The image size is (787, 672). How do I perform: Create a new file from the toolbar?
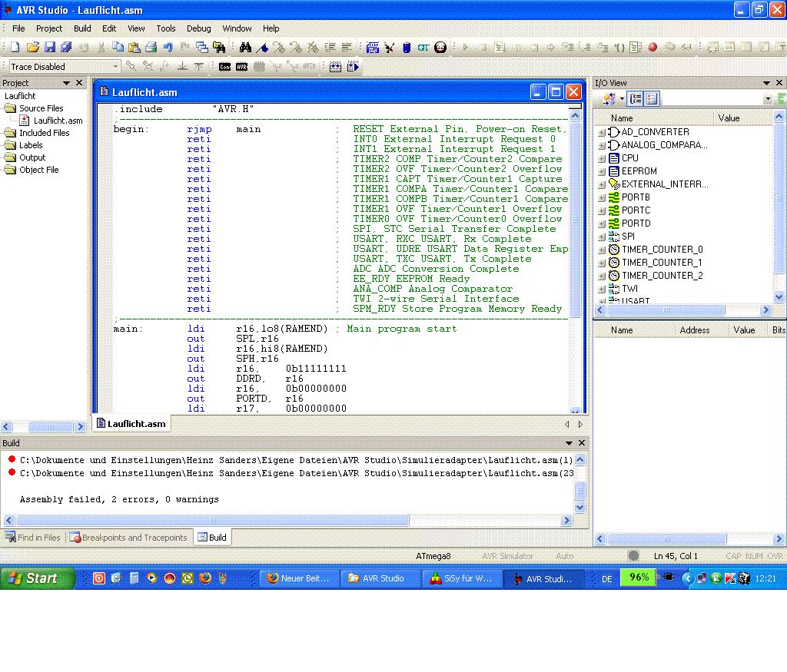(15, 47)
